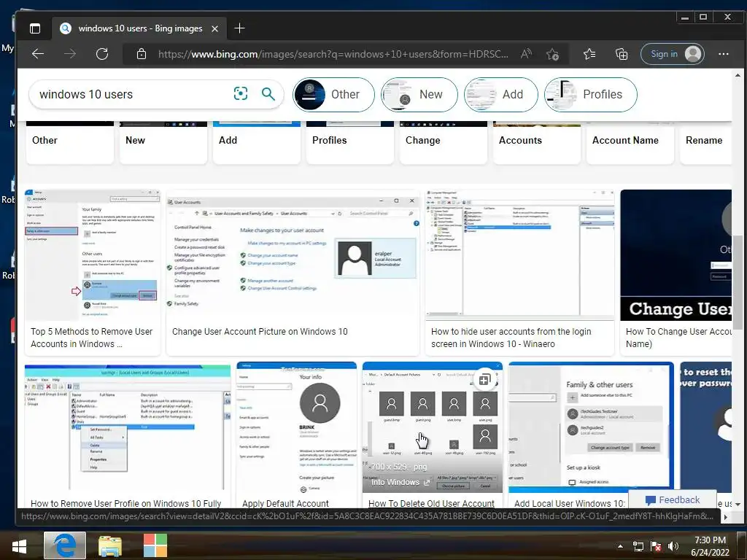Click the network tray icon
The height and width of the screenshot is (560, 747).
pyautogui.click(x=638, y=546)
